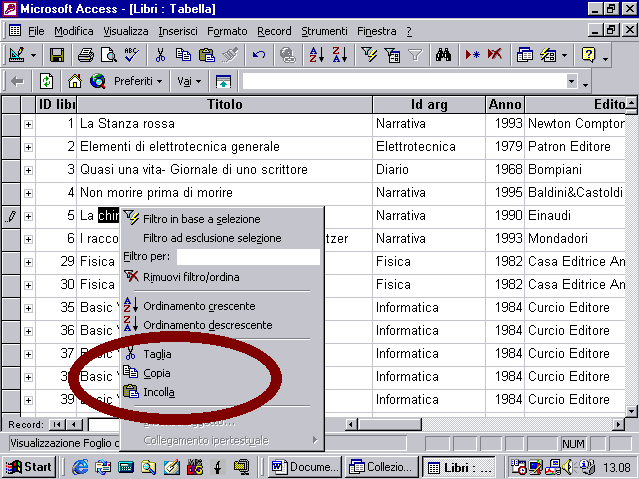Viewport: 639px width, 479px height.
Task: Click the Web toolbar Back arrow
Action: (x=17, y=82)
